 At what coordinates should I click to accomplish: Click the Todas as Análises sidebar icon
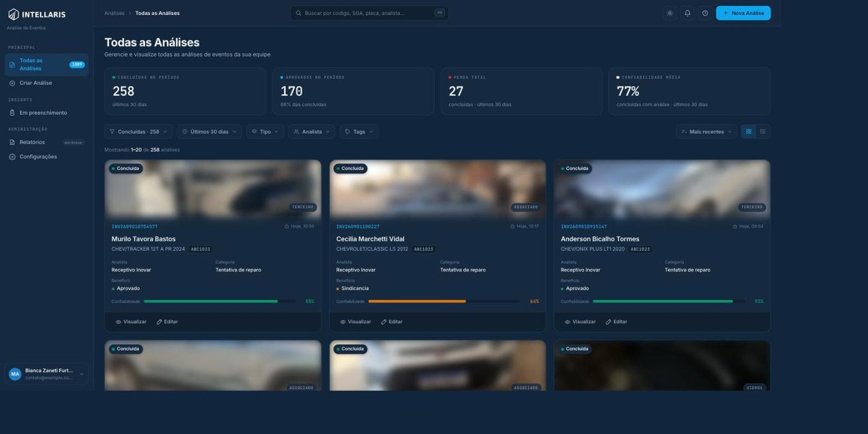click(12, 64)
